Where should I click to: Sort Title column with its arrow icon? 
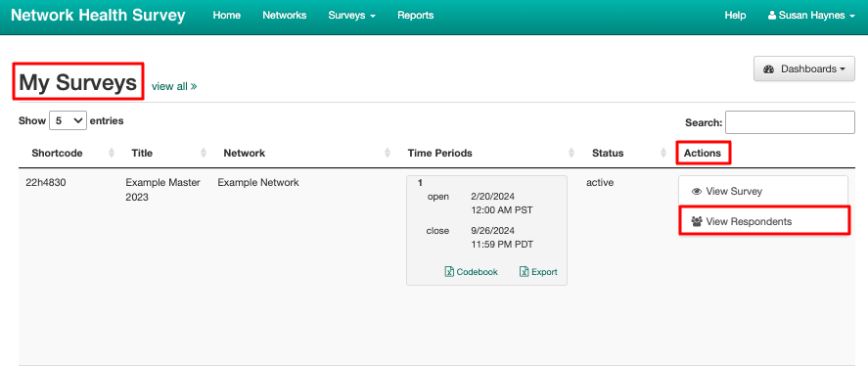(x=204, y=153)
